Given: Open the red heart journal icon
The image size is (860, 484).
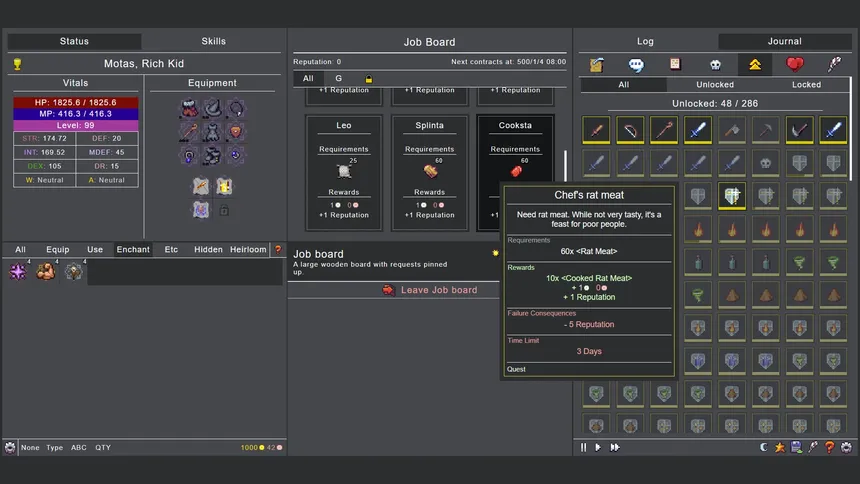Looking at the screenshot, I should (x=795, y=64).
